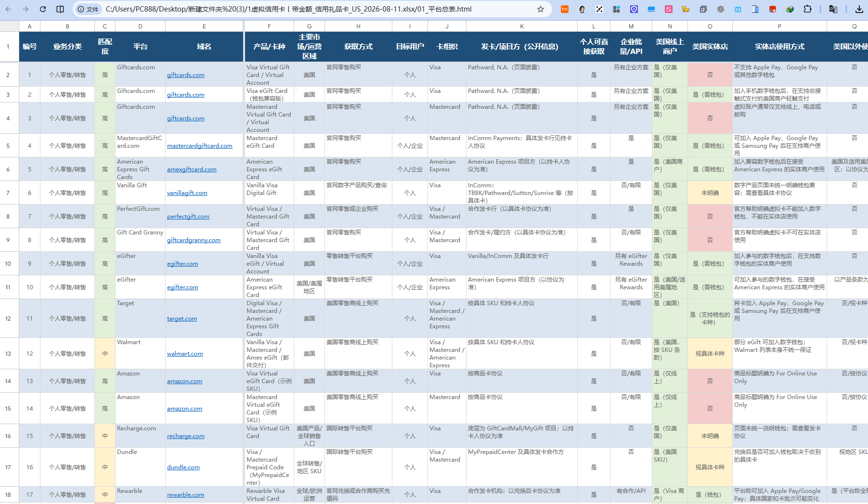
Task: Click the '是 (支持钱包的卡种)' cell in Target row
Action: pyautogui.click(x=710, y=319)
